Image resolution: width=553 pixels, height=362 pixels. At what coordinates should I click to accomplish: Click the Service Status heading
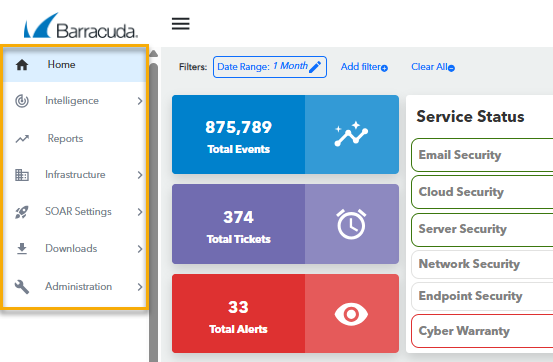(470, 117)
